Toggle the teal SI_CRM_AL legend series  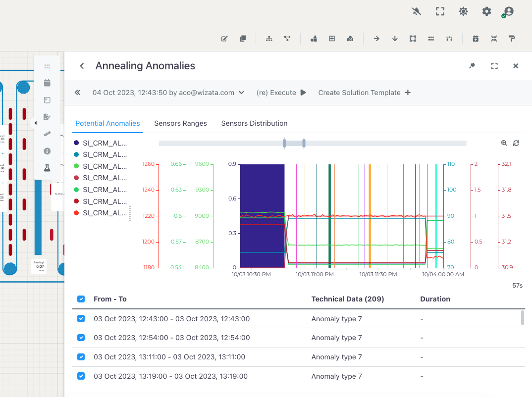coord(101,154)
